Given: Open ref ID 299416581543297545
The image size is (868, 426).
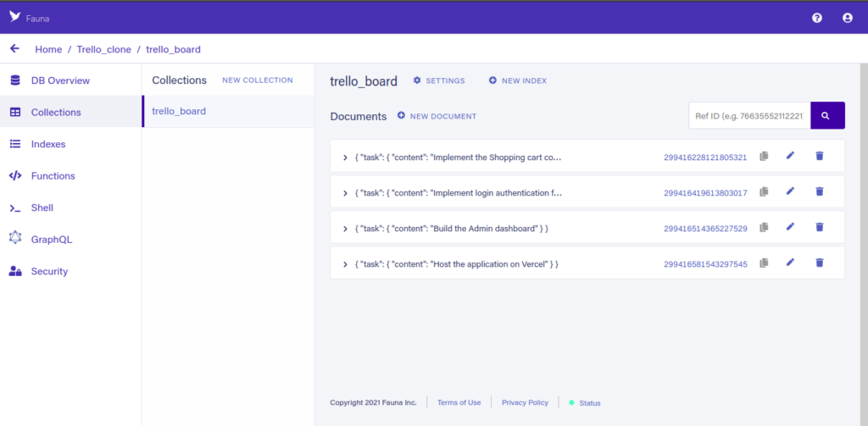Looking at the screenshot, I should (x=705, y=264).
